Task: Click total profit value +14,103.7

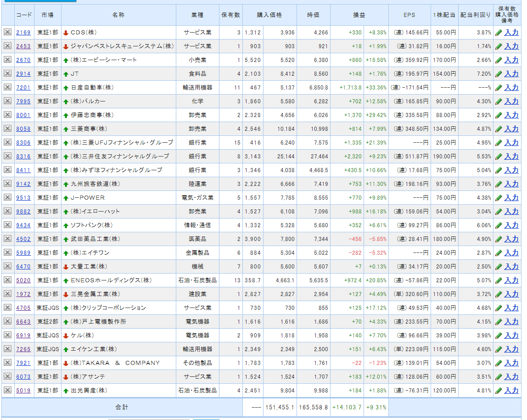Action: pos(347,407)
